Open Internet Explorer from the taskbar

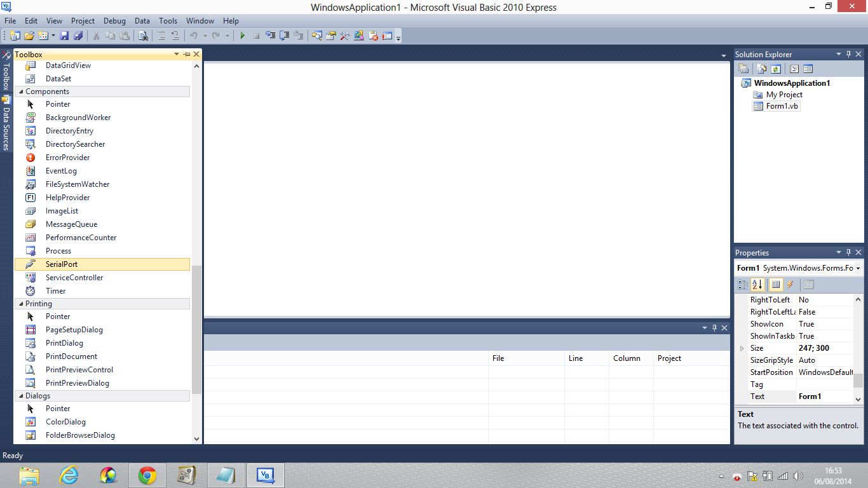tap(69, 475)
